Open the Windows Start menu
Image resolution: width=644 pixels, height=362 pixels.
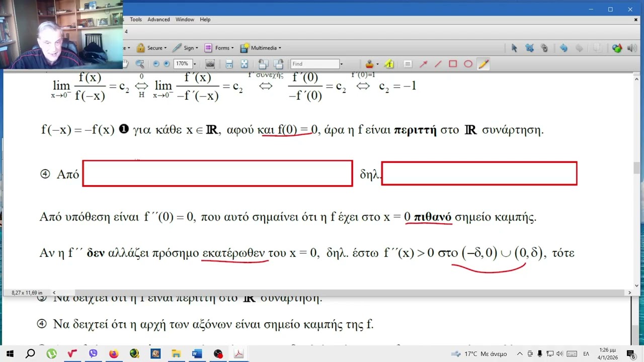tap(10, 354)
